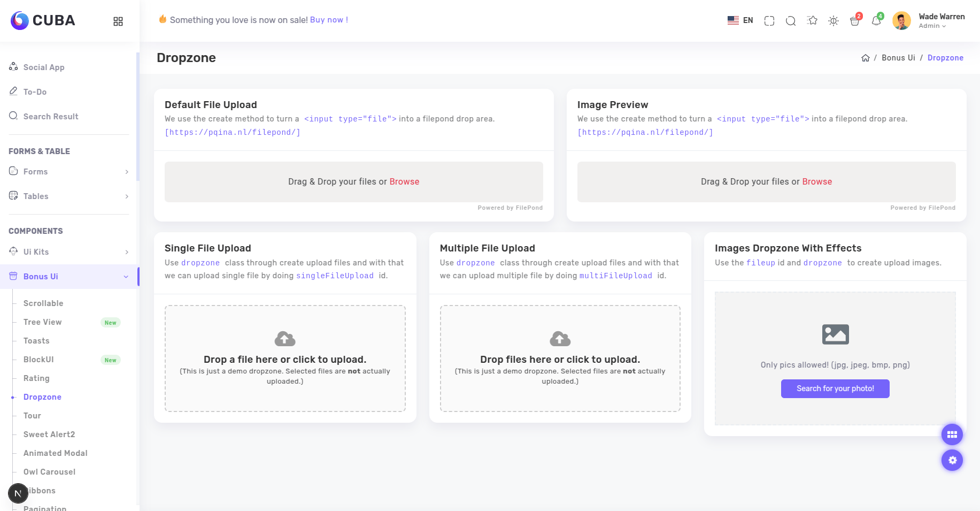Open the Owl Carousel submenu item

coord(49,472)
